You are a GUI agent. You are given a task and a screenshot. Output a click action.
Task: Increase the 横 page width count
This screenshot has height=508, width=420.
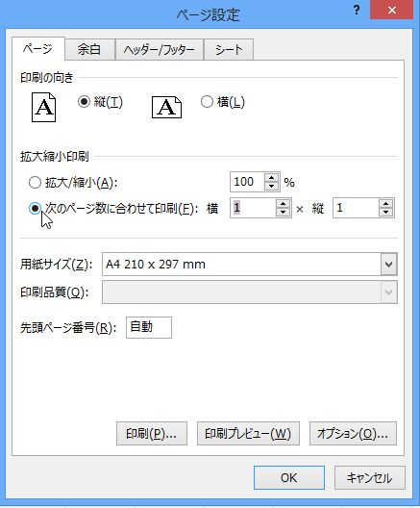point(284,204)
